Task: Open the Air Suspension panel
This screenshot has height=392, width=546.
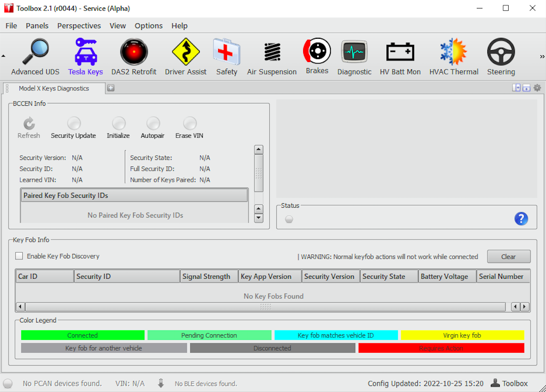Action: [271, 55]
